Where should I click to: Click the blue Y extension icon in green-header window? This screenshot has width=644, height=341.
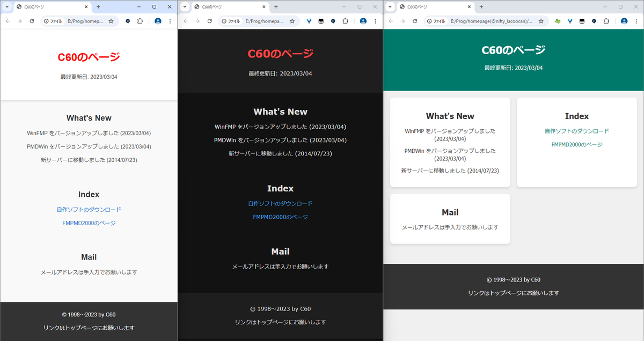[x=570, y=21]
